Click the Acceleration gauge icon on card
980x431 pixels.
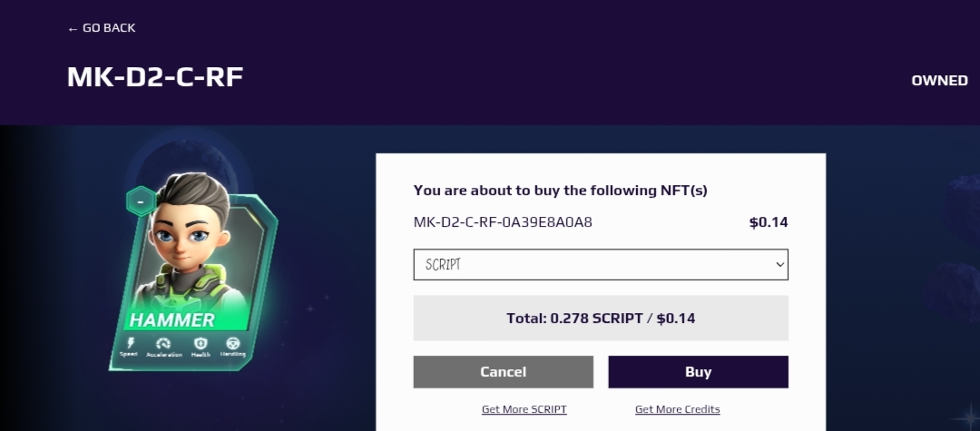[163, 344]
